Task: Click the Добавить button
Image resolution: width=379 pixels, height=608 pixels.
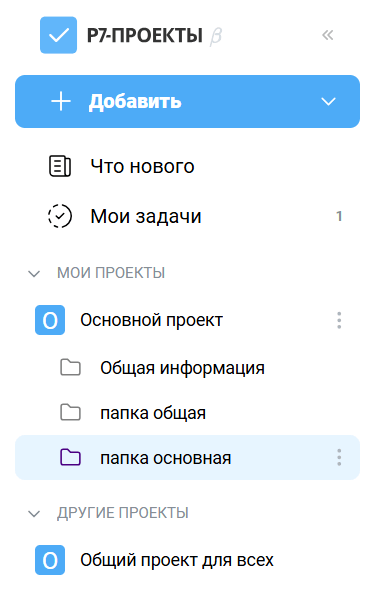Action: (x=187, y=102)
